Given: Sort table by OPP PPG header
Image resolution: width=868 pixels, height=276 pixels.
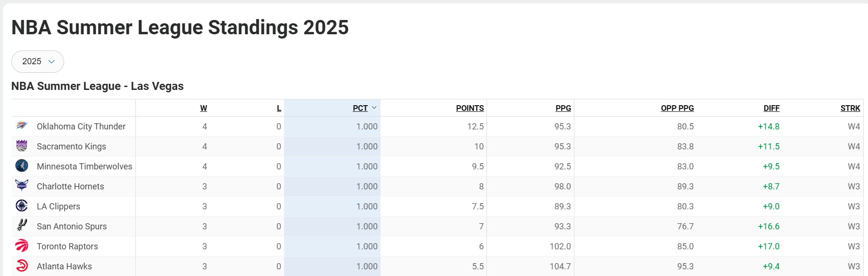Looking at the screenshot, I should point(677,108).
